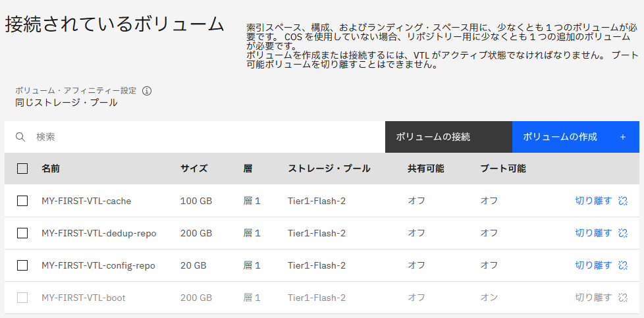Image resolution: width=644 pixels, height=318 pixels.
Task: Check the MY-FIRST-VTL-cache row checkbox
Action: coord(22,201)
